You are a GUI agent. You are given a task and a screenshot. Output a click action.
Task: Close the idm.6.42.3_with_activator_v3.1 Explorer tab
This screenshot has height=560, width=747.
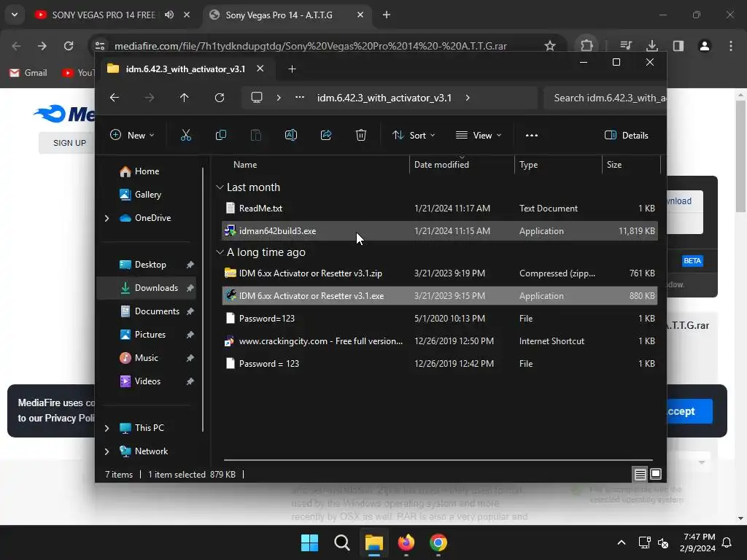point(260,69)
